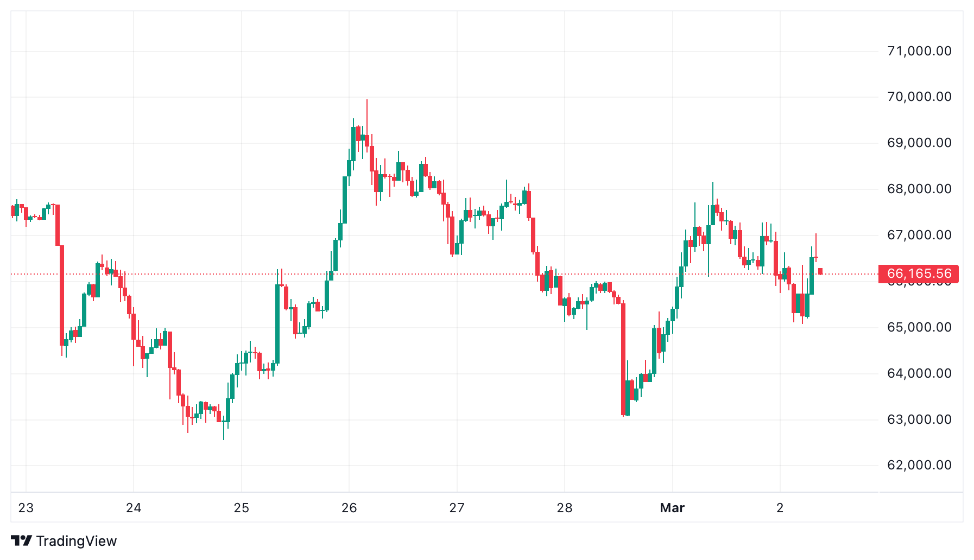Viewport: 974px width, 560px height.
Task: Click the 2 date marker after Mar
Action: (x=780, y=508)
